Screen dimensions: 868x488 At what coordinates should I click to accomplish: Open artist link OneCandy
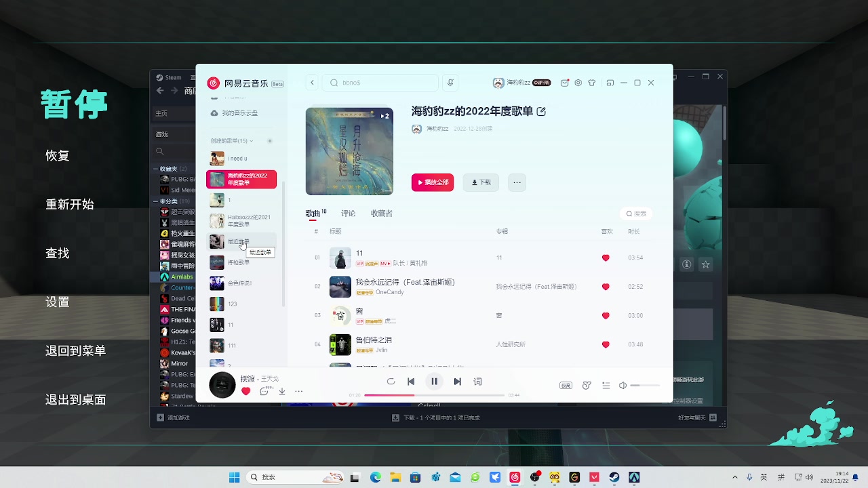click(x=390, y=292)
